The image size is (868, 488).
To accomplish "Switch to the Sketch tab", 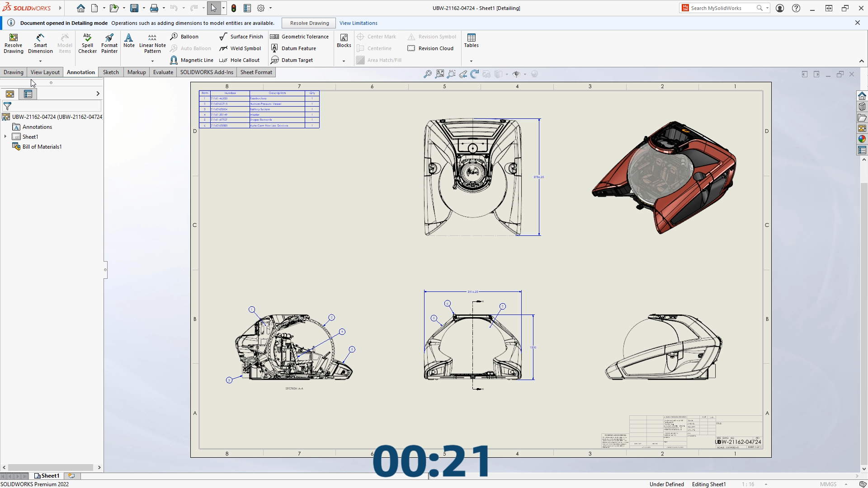I will (x=111, y=72).
